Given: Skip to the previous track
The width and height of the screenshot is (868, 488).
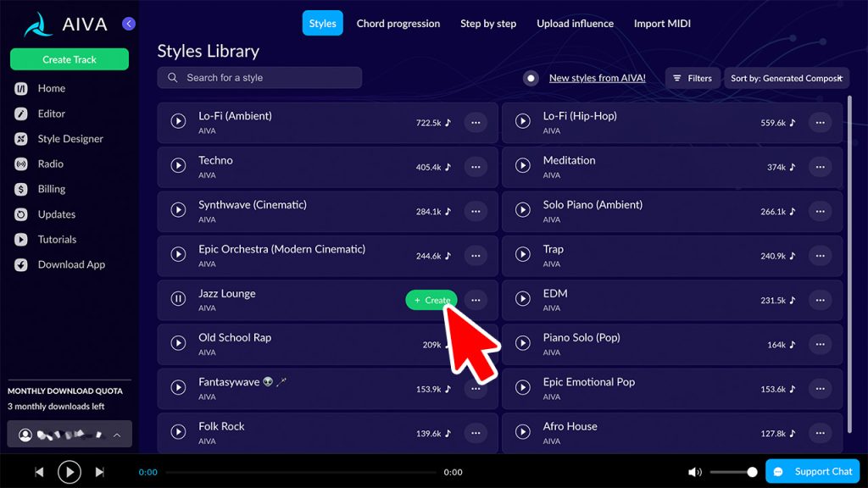Looking at the screenshot, I should coord(39,472).
